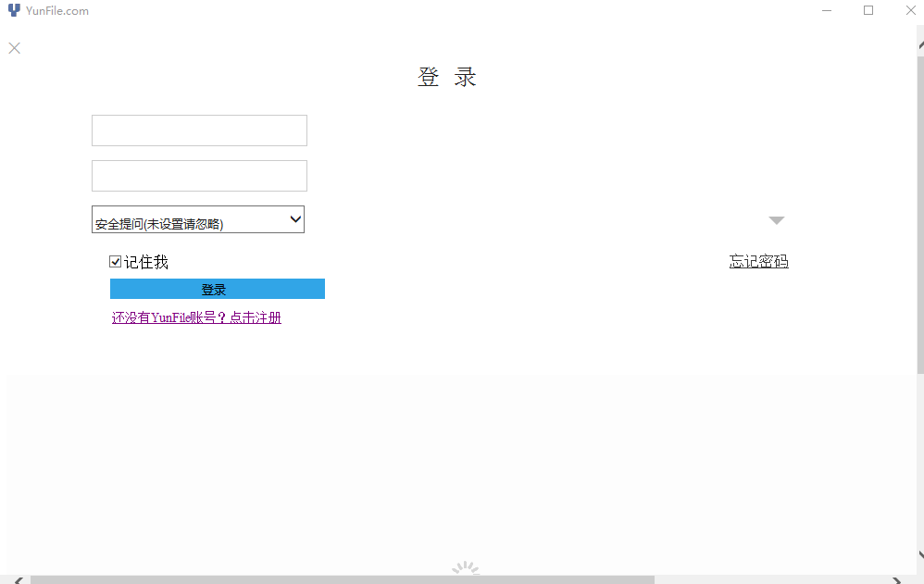Close the login panel with X icon
This screenshot has height=584, width=924.
[x=15, y=48]
